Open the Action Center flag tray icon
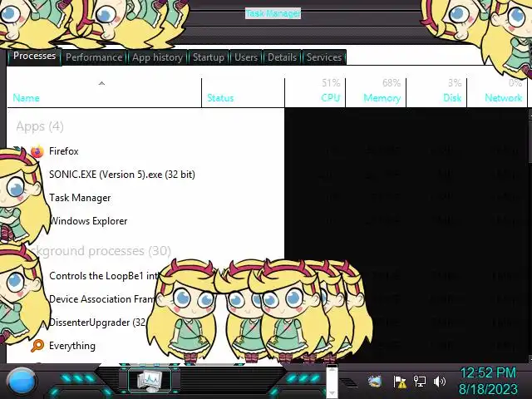 point(400,382)
